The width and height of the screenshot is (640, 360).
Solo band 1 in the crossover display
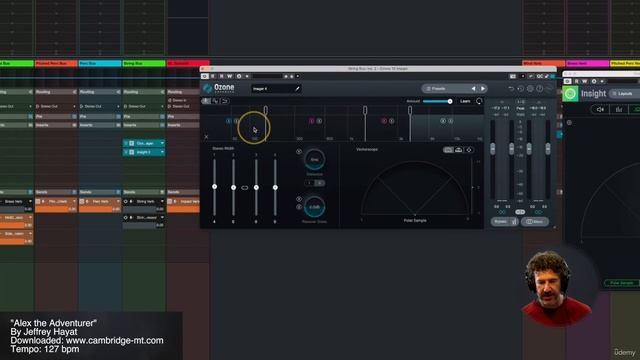(x=236, y=121)
